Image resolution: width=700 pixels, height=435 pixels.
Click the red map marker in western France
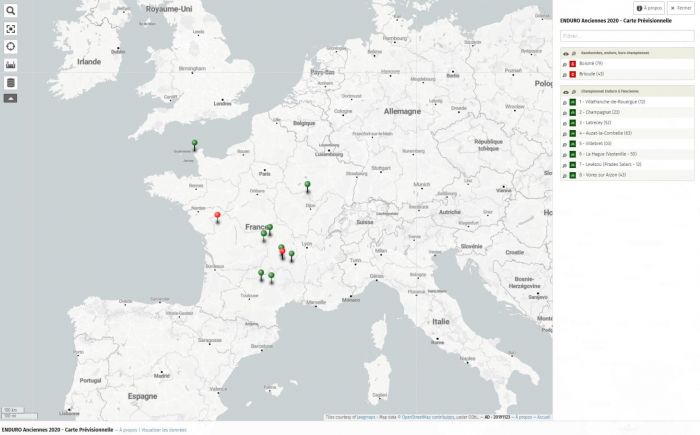click(218, 215)
